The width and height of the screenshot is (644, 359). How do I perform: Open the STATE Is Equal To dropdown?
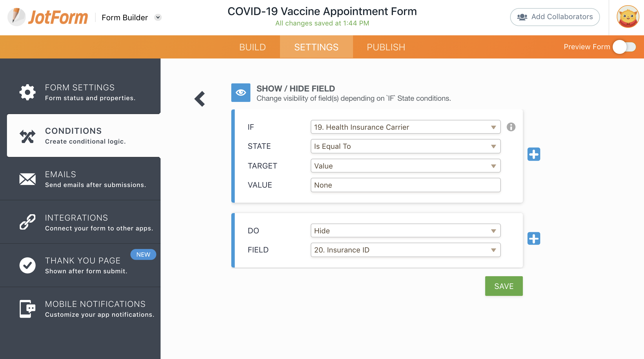tap(405, 146)
